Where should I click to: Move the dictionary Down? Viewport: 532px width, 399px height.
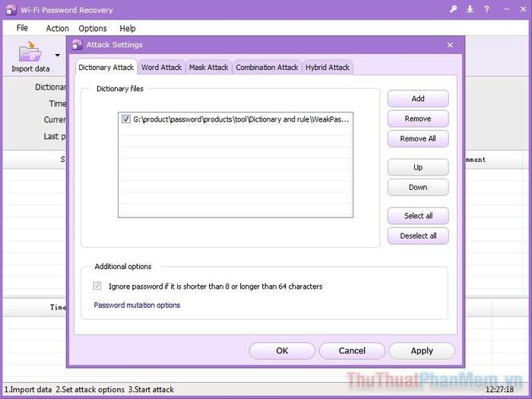pos(418,187)
